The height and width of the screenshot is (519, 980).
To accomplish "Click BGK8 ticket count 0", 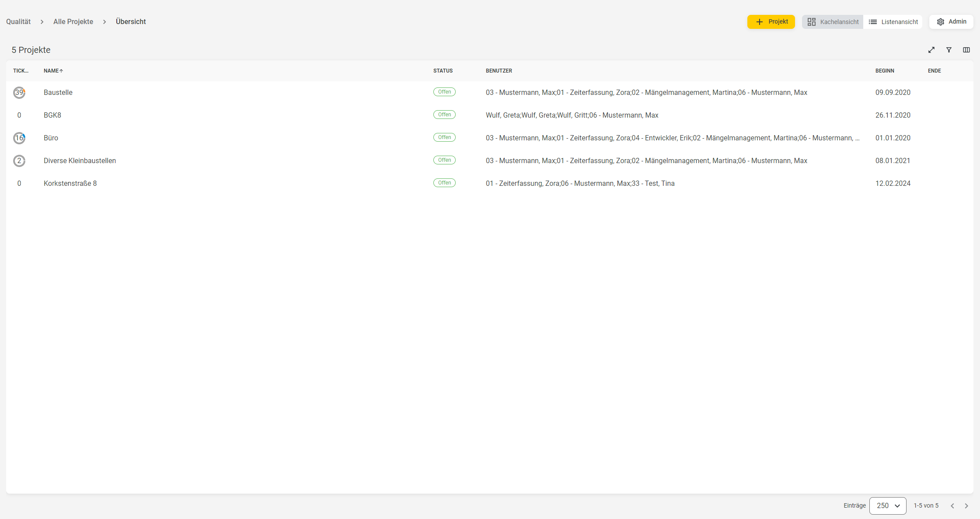I will pos(19,115).
